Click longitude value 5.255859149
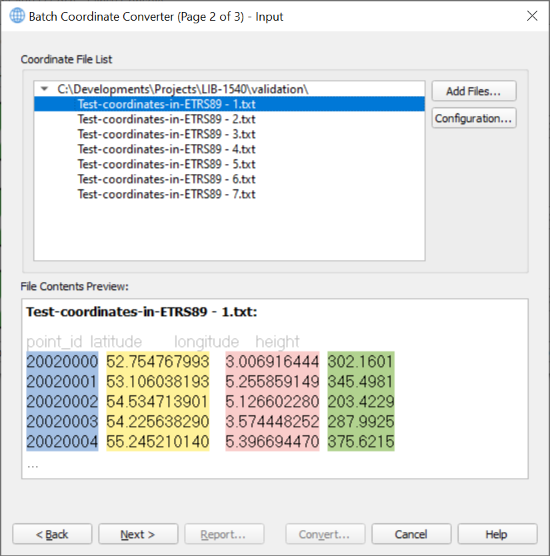 (272, 382)
